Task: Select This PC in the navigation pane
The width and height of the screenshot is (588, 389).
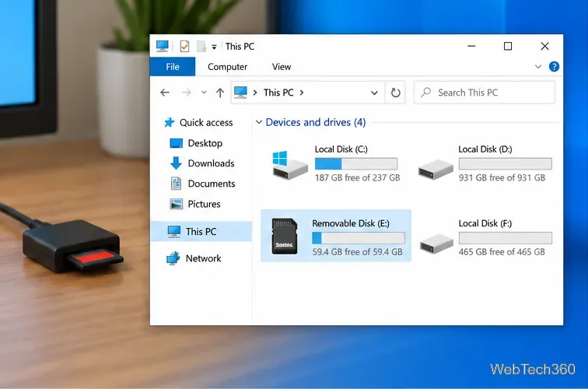Action: pos(201,231)
